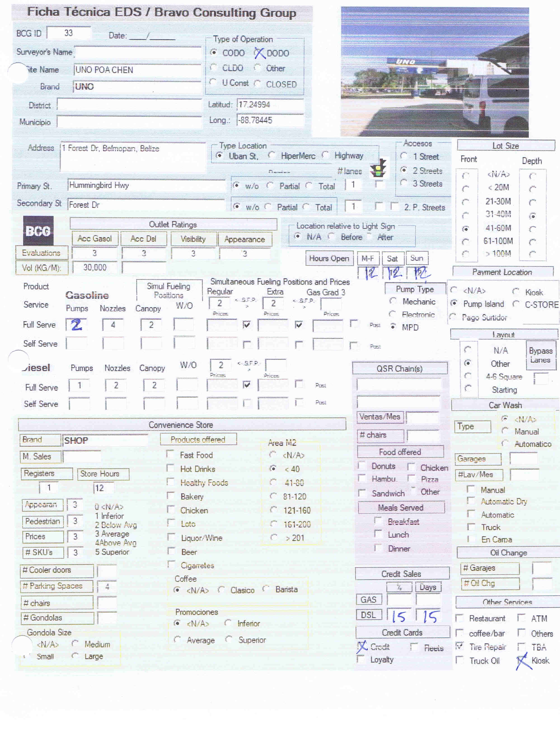Click the traffic light icon
The image size is (560, 730).
tap(378, 168)
